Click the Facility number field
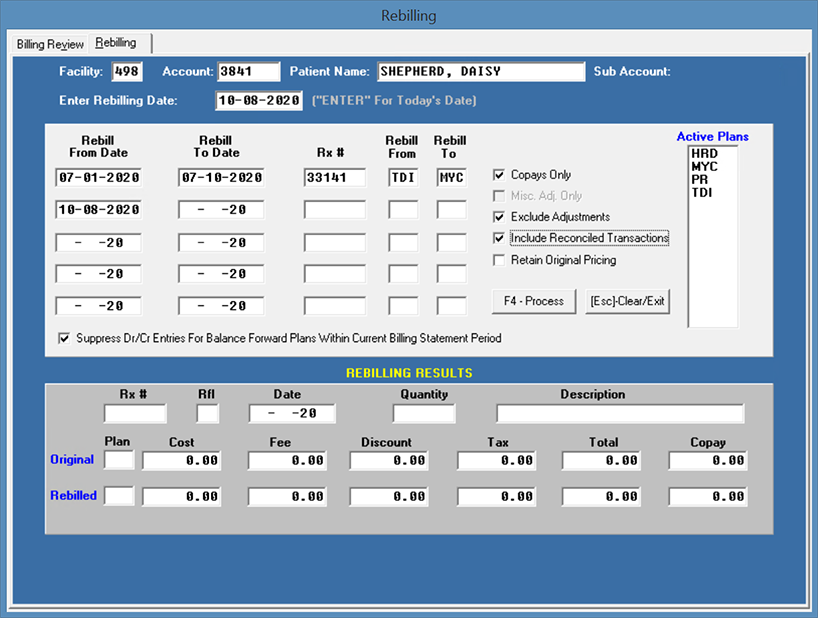 pos(127,72)
